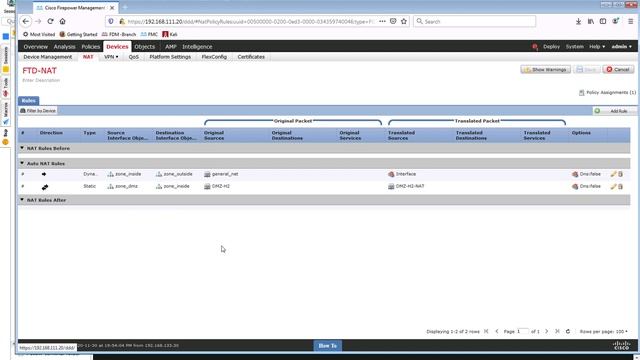
Task: Click the Show Warnings button
Action: 545,69
